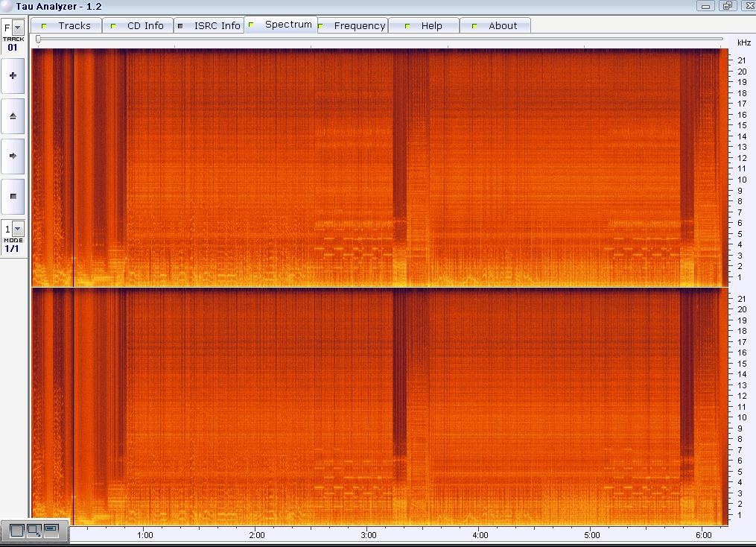Open the drive letter F dropdown
756x547 pixels.
tap(18, 28)
